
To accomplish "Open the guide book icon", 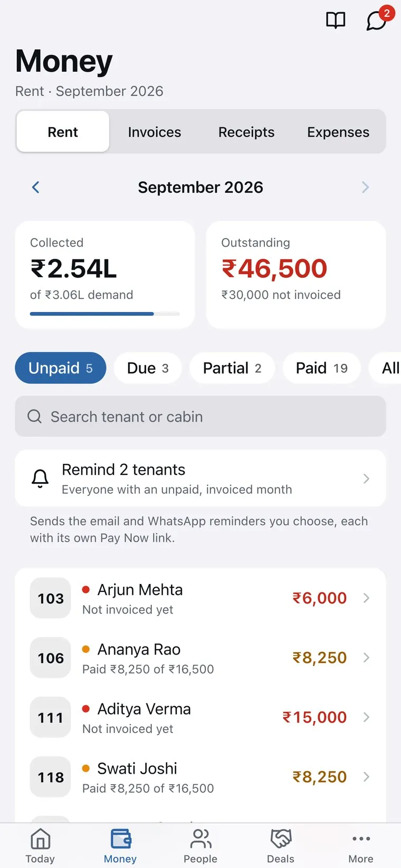I will (x=336, y=21).
